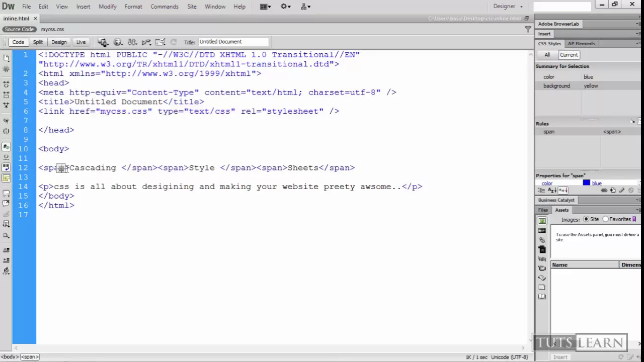Show Category View in CSS properties pane
Screen dimensions: 644x362
click(542, 190)
